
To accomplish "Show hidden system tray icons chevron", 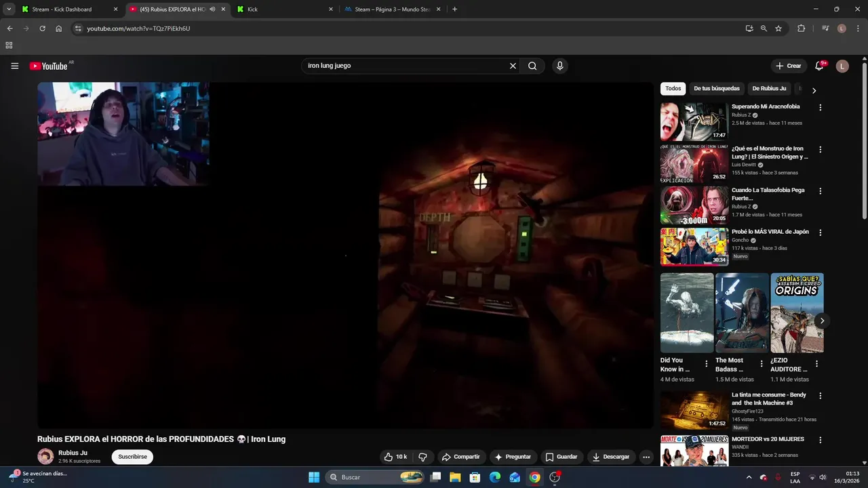I will (x=748, y=477).
